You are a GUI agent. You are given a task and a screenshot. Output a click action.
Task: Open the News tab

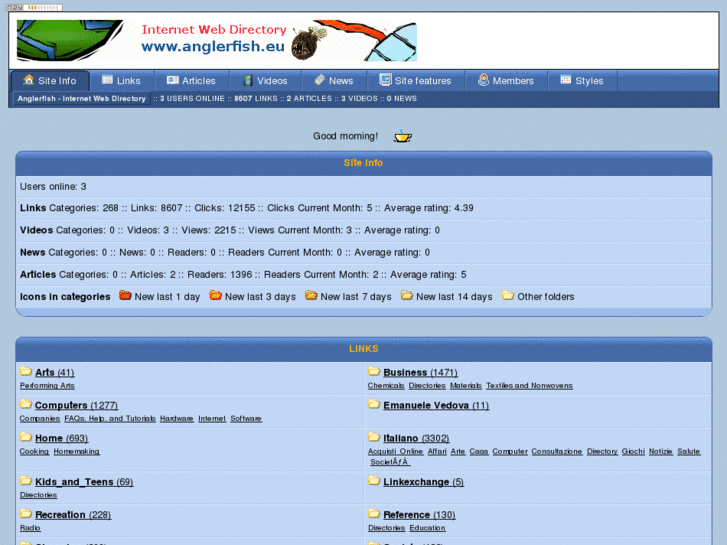(334, 81)
